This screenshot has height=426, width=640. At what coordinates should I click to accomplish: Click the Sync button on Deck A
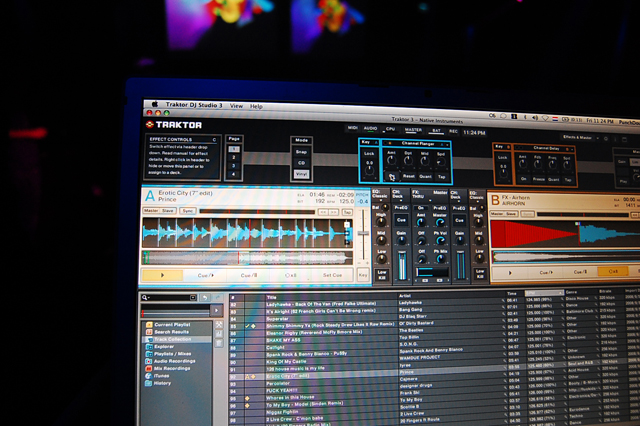pos(189,212)
